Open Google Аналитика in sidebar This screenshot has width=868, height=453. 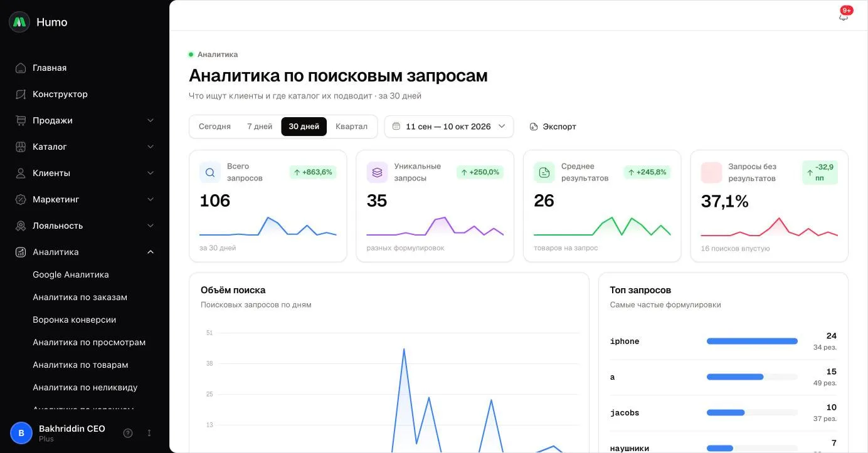pos(71,274)
